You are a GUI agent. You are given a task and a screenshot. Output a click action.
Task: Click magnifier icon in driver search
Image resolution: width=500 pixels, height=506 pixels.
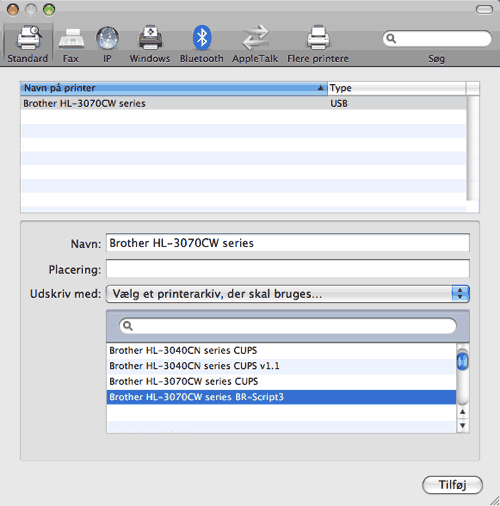[128, 326]
